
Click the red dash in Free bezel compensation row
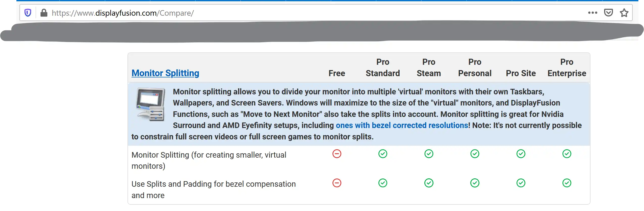(337, 183)
